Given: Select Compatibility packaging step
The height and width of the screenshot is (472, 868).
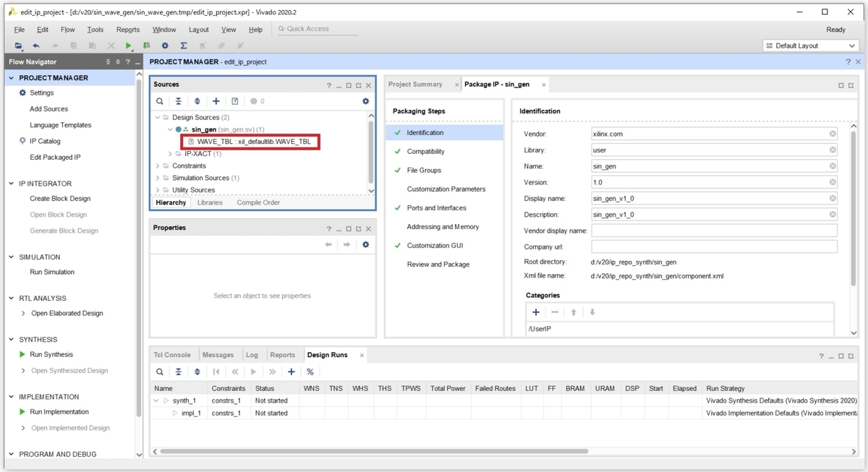Looking at the screenshot, I should 425,152.
